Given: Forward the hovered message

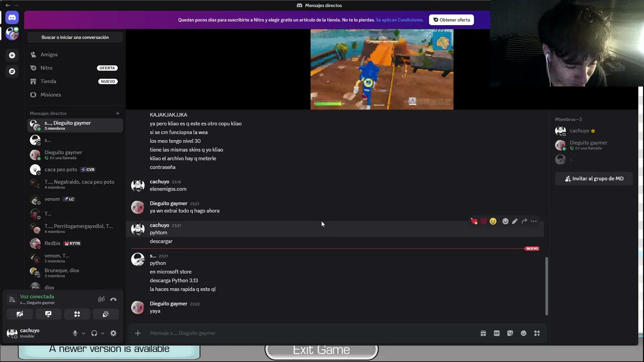Looking at the screenshot, I should (524, 221).
